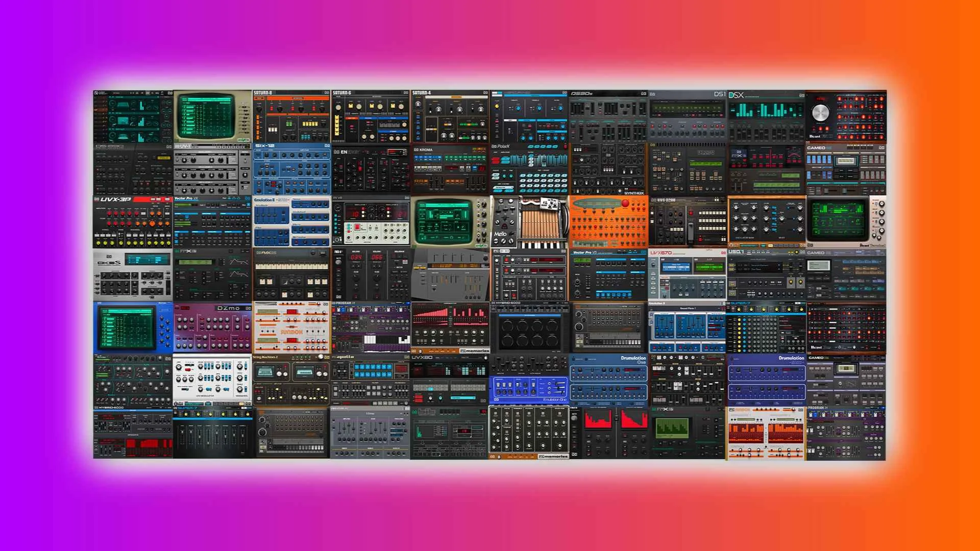Turn the large silver dial on Beast
This screenshot has height=551, width=980.
pyautogui.click(x=820, y=113)
